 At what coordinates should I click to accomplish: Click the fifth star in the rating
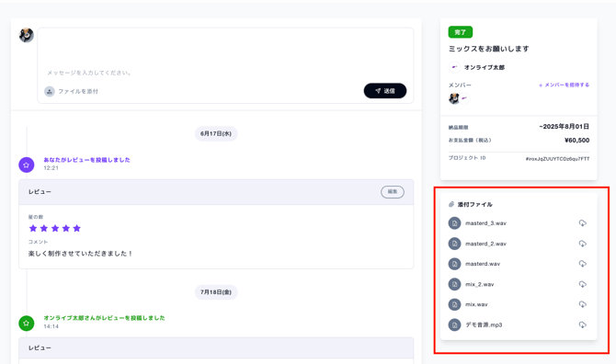pyautogui.click(x=77, y=228)
